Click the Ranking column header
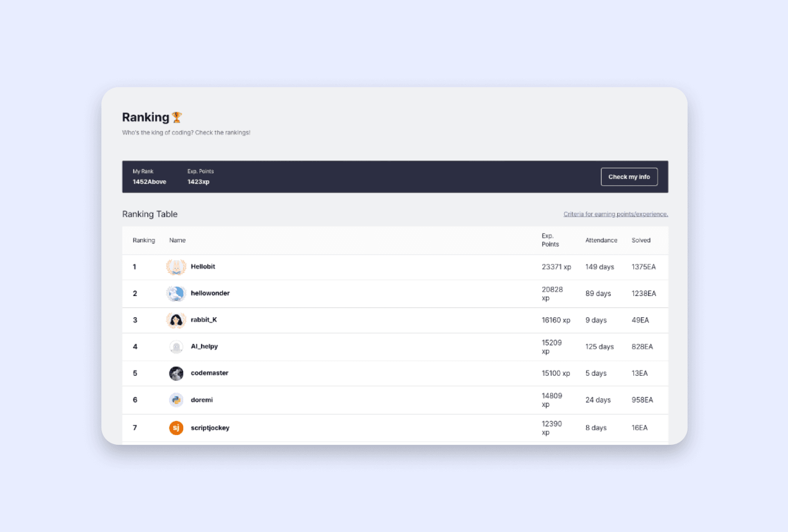Viewport: 788px width, 532px height. pyautogui.click(x=144, y=240)
